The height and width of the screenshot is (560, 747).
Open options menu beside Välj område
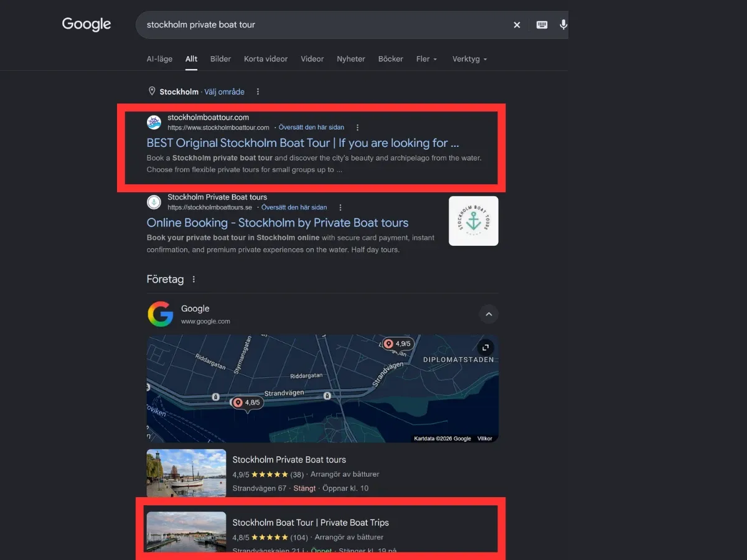tap(258, 91)
